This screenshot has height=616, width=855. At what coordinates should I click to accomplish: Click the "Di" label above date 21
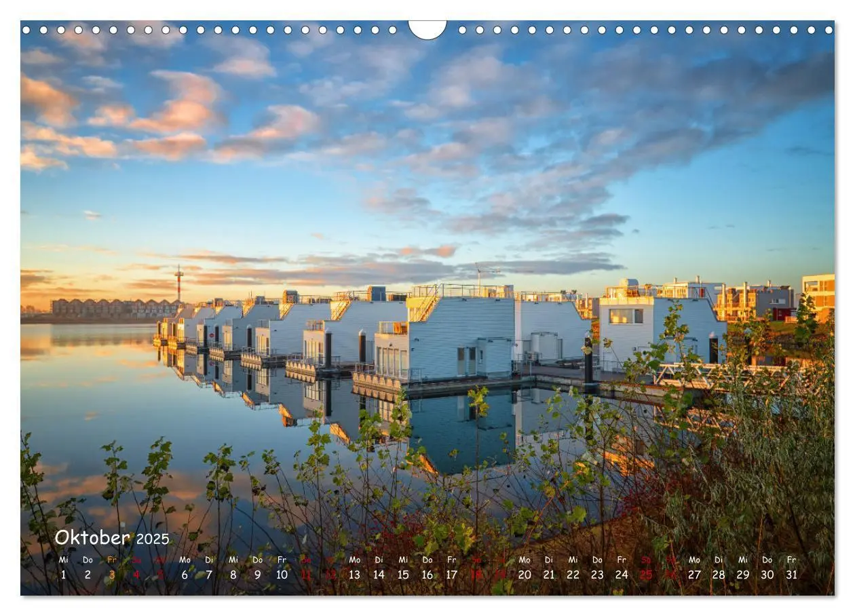549,560
